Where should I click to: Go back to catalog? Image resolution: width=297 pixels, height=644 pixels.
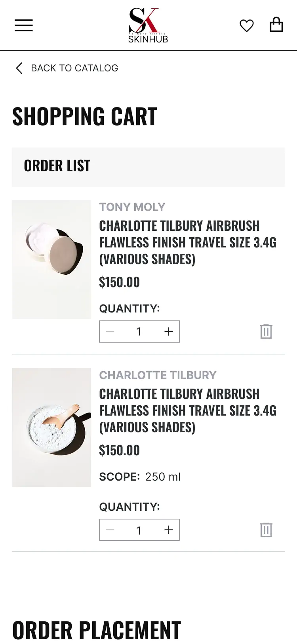tap(74, 68)
